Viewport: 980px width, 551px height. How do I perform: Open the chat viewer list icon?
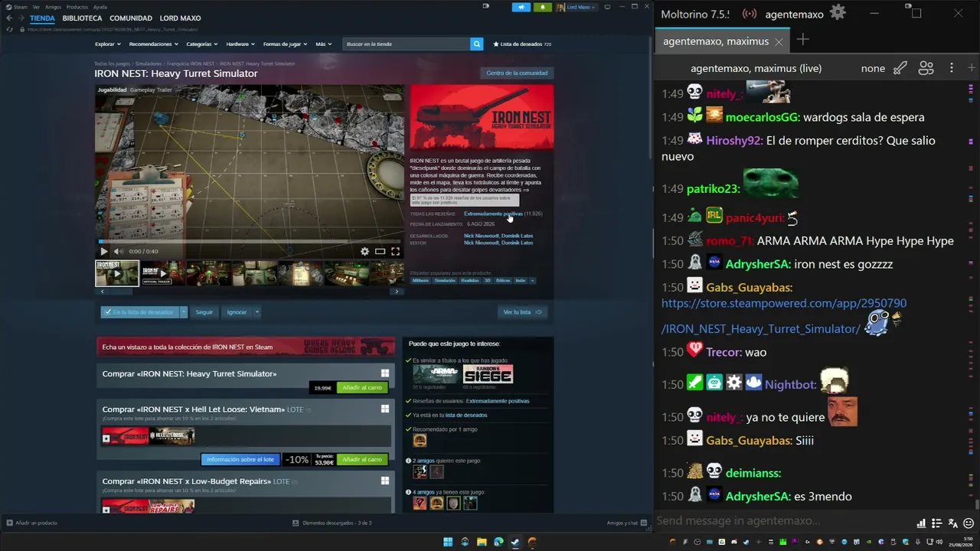click(926, 68)
